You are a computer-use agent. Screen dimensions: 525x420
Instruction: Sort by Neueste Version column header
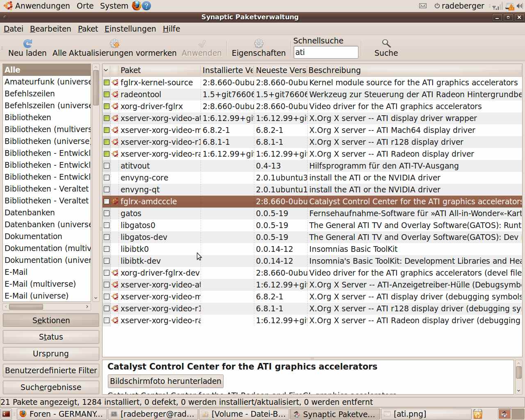pos(281,70)
